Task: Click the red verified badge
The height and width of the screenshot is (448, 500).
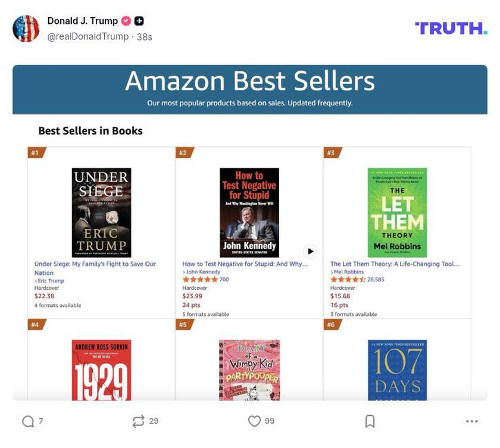Action: (x=126, y=21)
